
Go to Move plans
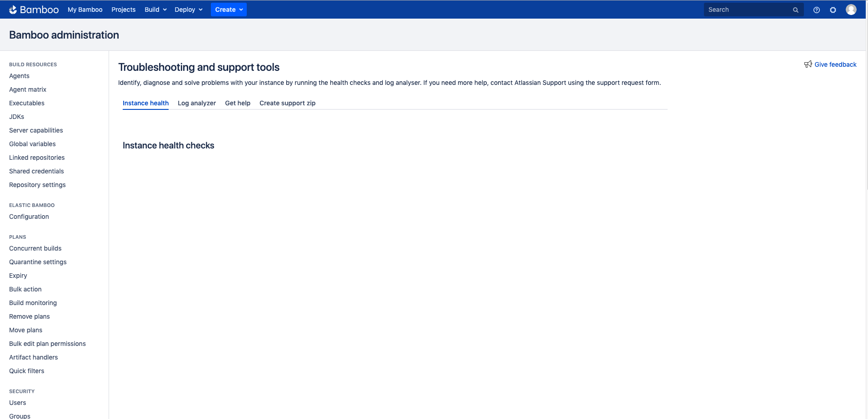click(x=26, y=330)
